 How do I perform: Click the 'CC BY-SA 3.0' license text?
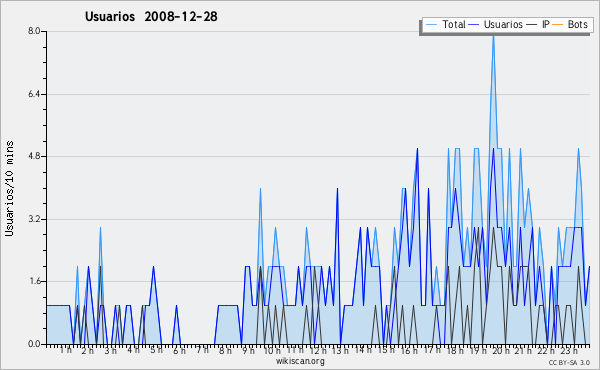(569, 363)
